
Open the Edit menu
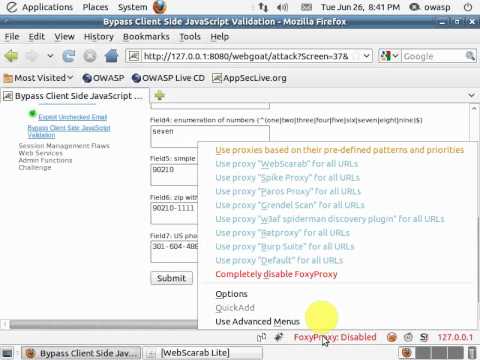pyautogui.click(x=36, y=37)
